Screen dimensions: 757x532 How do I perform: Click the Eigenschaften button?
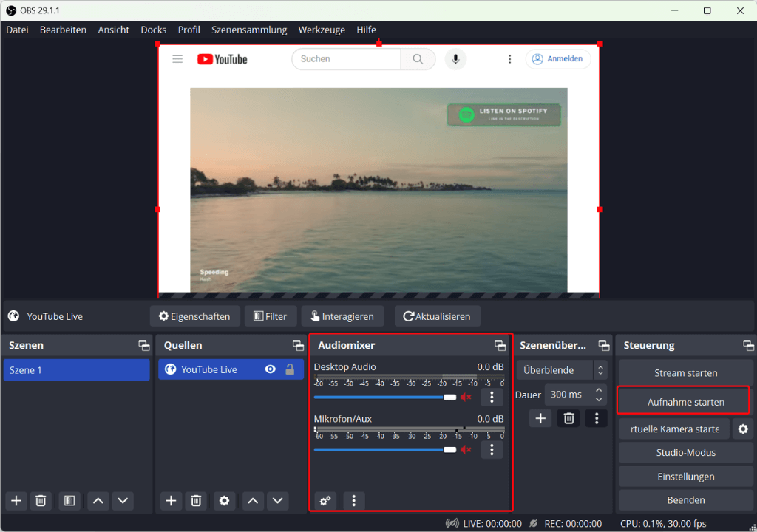194,316
